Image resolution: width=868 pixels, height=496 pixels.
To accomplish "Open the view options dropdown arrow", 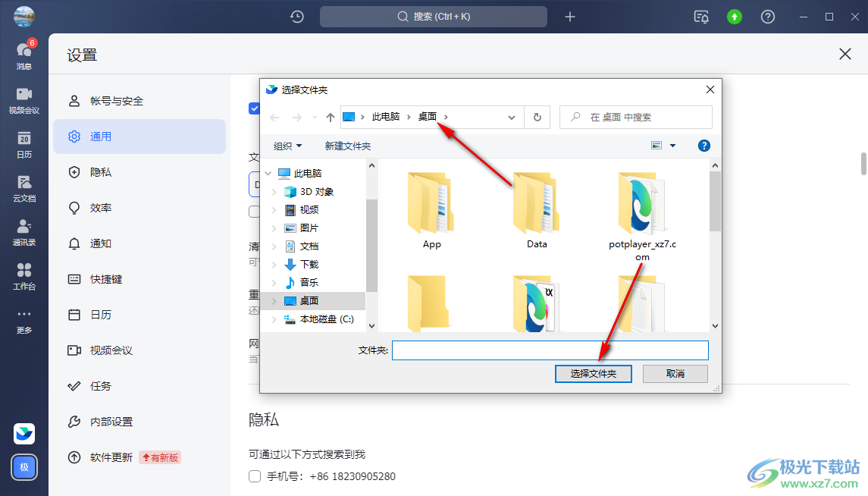I will (672, 146).
